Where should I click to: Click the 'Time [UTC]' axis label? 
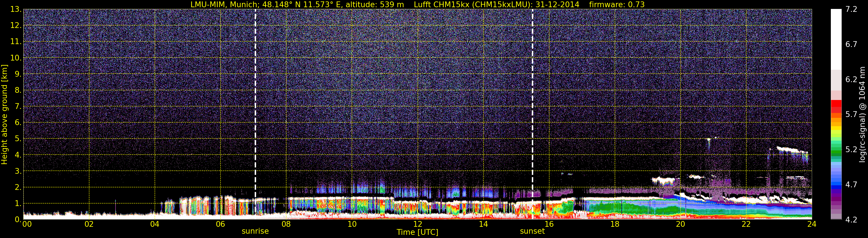click(x=417, y=232)
